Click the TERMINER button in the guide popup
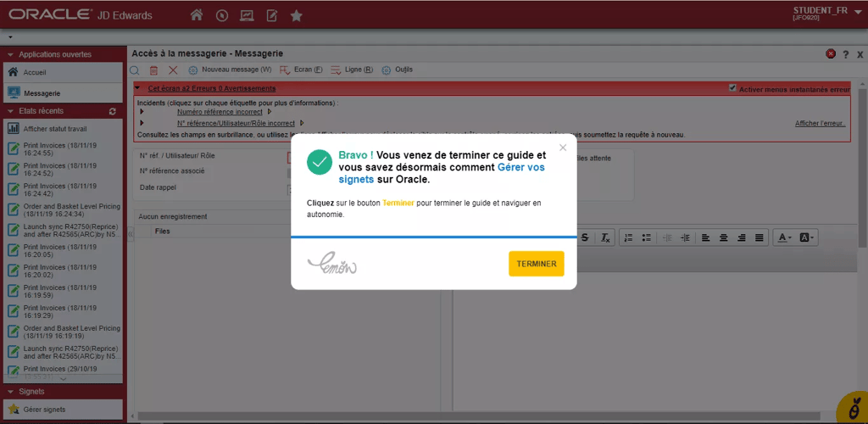Image resolution: width=868 pixels, height=424 pixels. pos(536,264)
